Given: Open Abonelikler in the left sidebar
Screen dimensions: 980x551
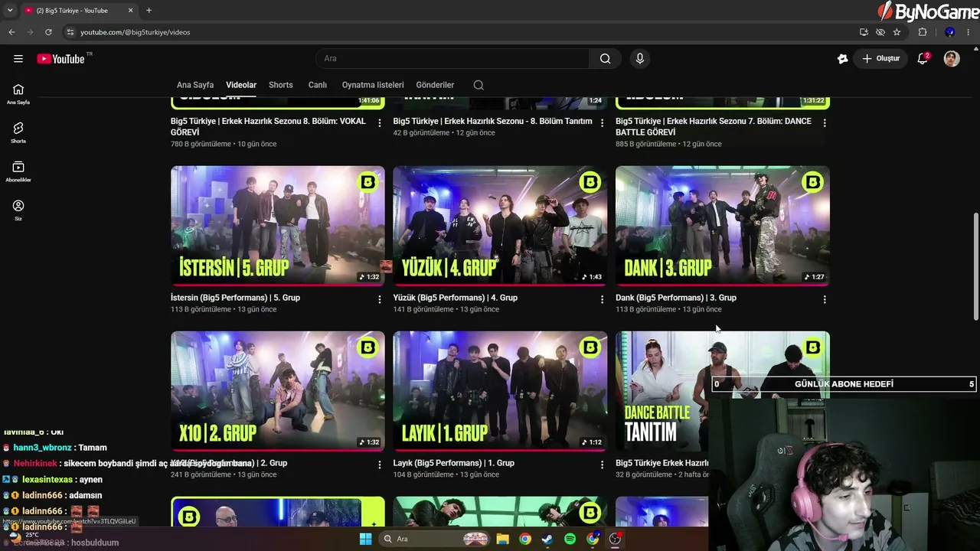Looking at the screenshot, I should (18, 172).
